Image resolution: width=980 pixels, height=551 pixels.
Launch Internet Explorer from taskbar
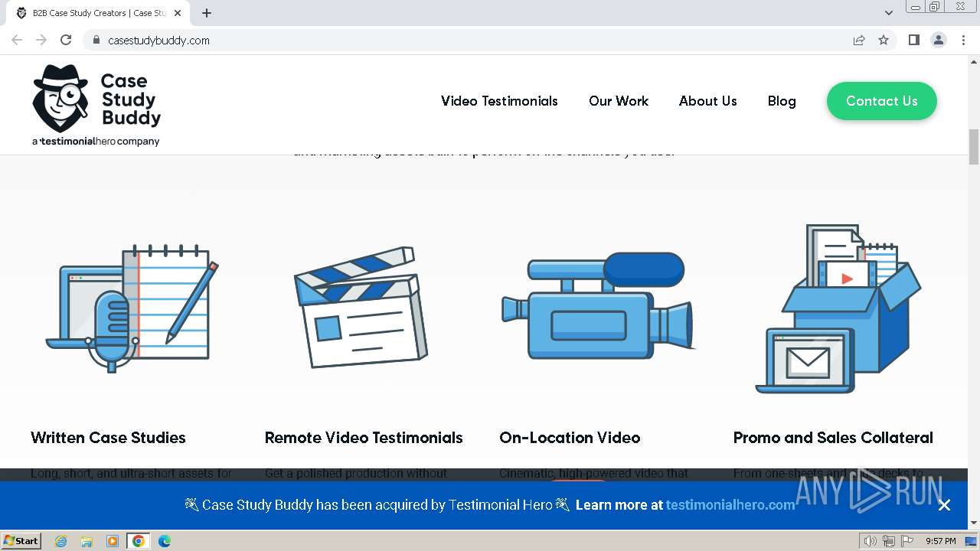click(60, 541)
